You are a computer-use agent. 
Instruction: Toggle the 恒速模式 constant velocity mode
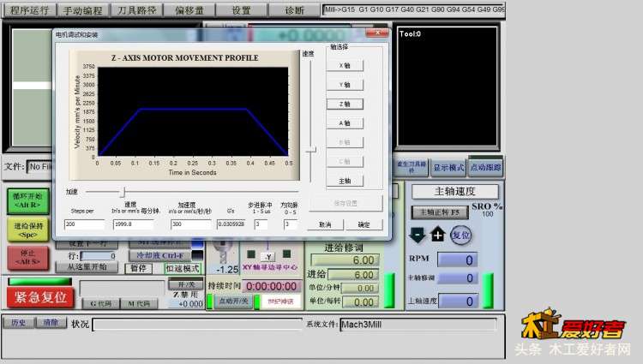click(183, 269)
